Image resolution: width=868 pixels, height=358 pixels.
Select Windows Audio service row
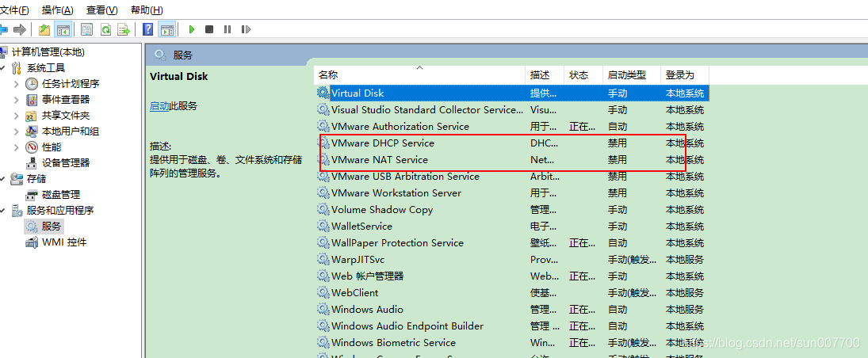(367, 310)
